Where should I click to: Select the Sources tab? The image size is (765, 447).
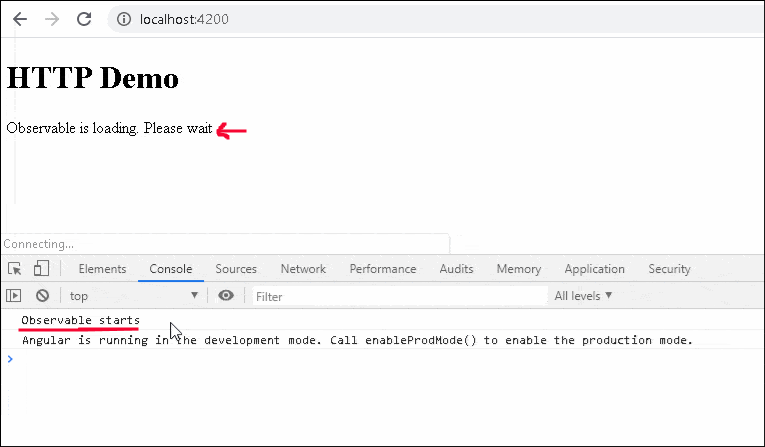coord(236,269)
